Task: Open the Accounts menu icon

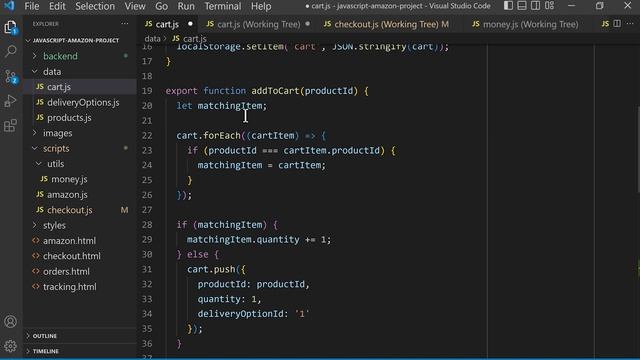Action: click(x=11, y=322)
